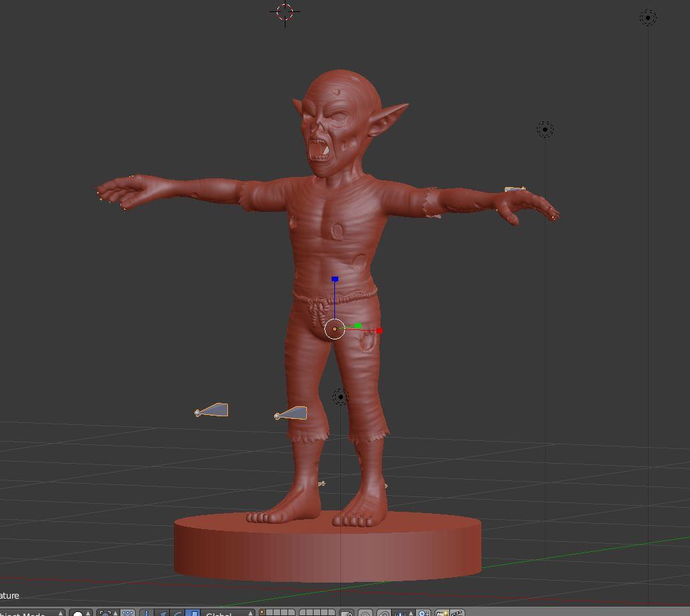Toggle the snap magnet icon
The width and height of the screenshot is (690, 616).
384,613
